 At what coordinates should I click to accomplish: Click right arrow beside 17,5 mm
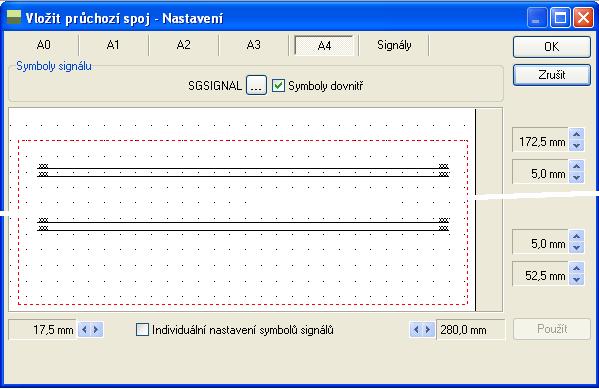pos(97,329)
